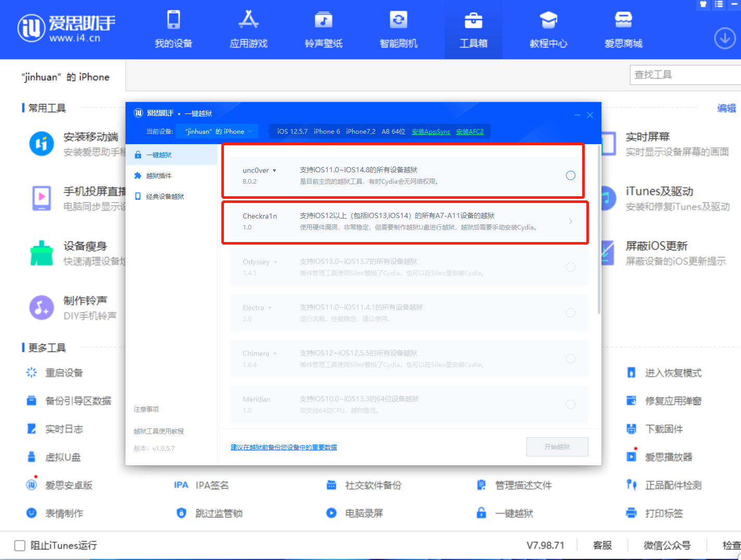Go to 铃声壁纸 ringtones and wallpapers
Viewport: 741px width, 560px height.
[323, 29]
